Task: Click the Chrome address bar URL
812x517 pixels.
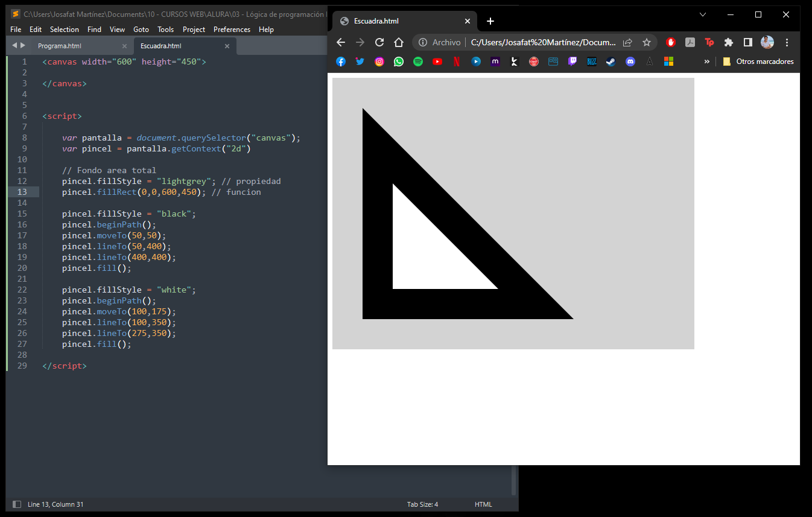Action: click(543, 42)
